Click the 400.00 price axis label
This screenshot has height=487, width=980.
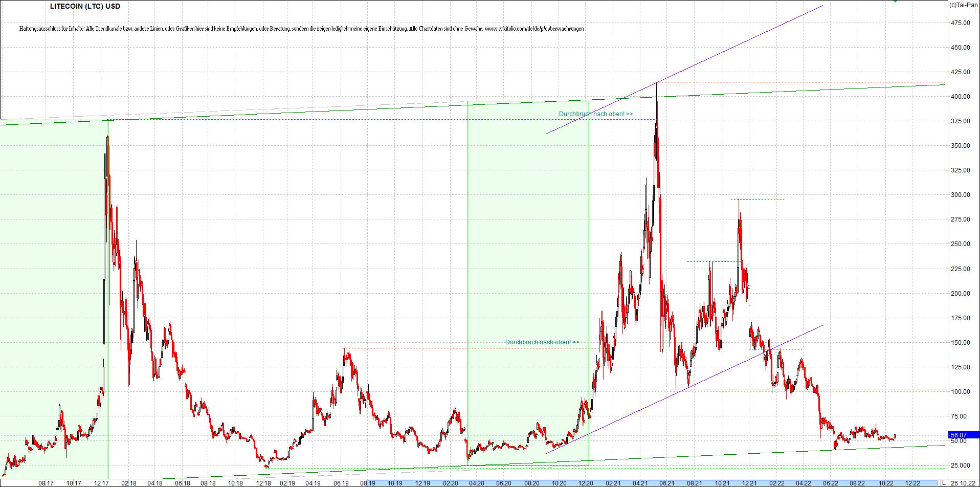[x=960, y=96]
